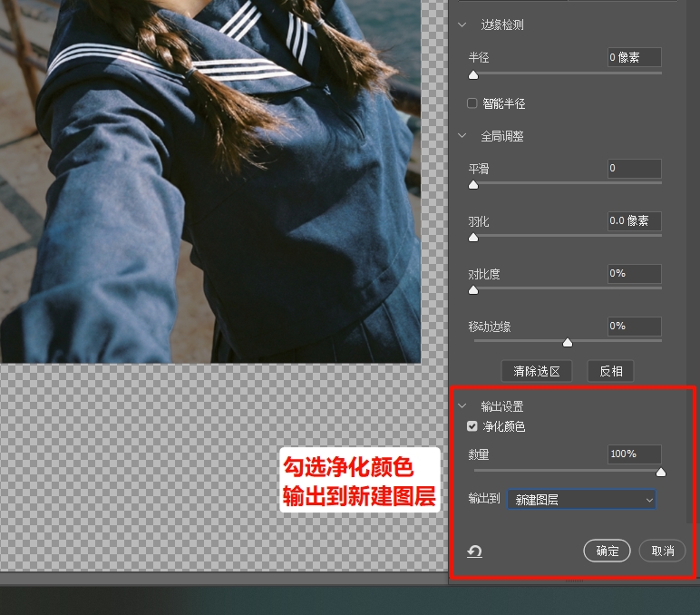This screenshot has height=615, width=700.
Task: Click the reset workspace arrow icon
Action: (x=474, y=552)
